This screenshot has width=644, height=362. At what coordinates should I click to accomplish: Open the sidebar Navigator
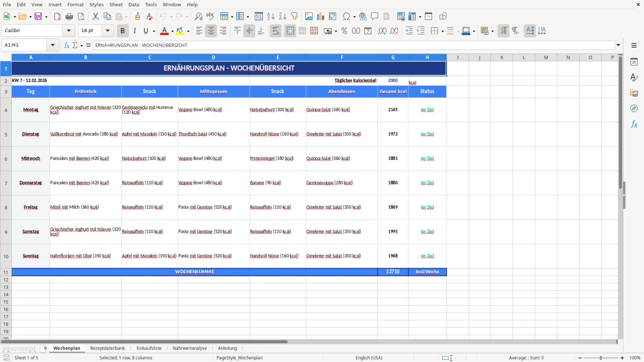(x=634, y=108)
